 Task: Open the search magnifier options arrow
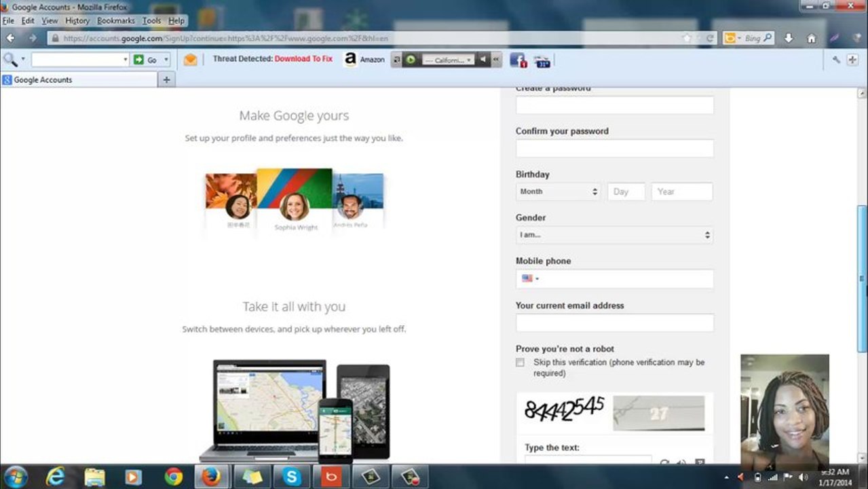[23, 59]
